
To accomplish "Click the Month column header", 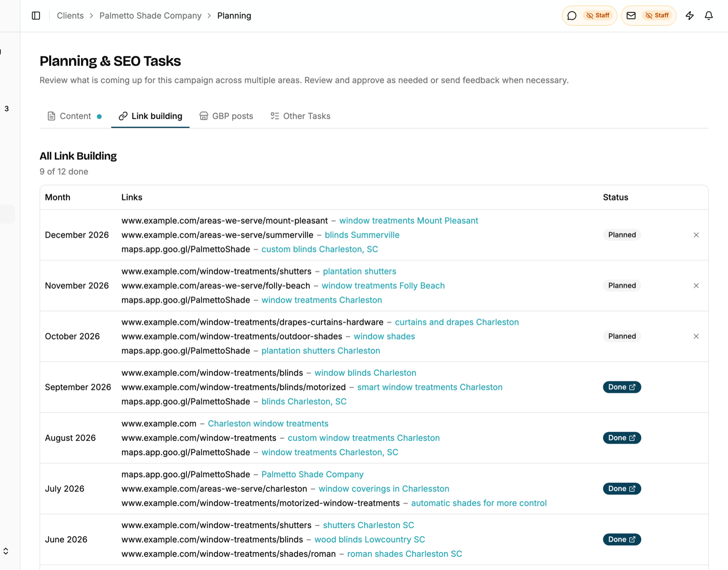I will coord(58,197).
